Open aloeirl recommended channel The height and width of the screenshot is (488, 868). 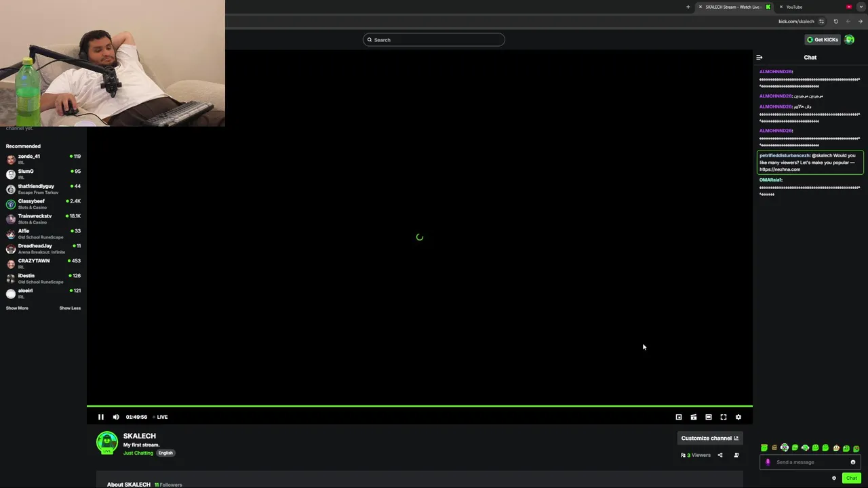tap(43, 293)
